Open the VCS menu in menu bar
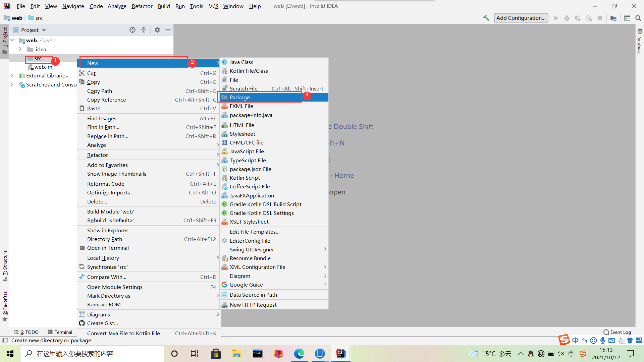Screen dimensions: 644x362 tap(213, 6)
